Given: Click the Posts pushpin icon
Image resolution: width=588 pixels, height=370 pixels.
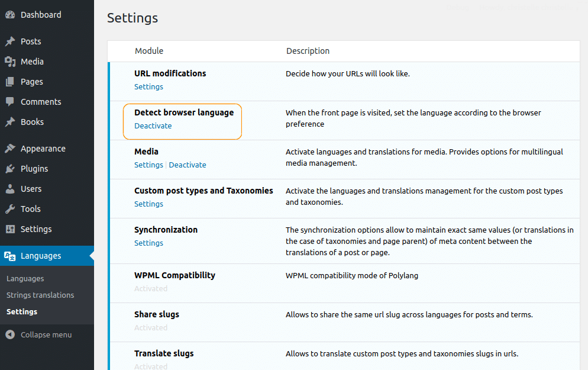Looking at the screenshot, I should pos(10,41).
